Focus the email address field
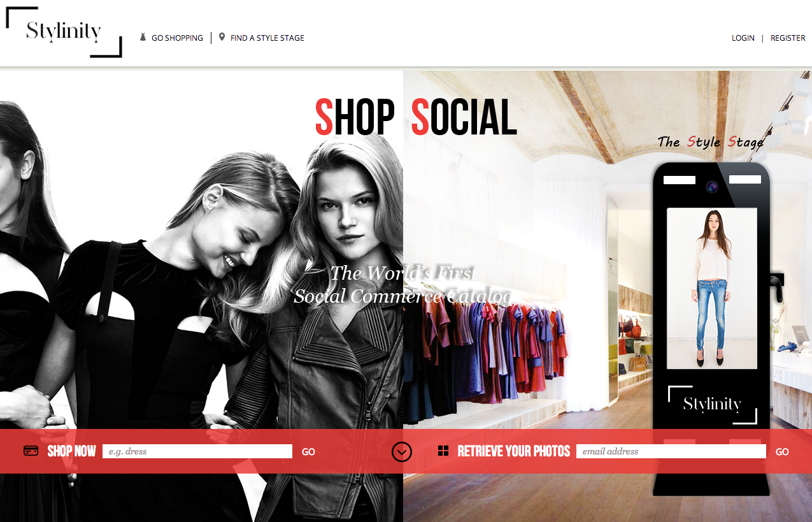This screenshot has width=812, height=522. click(671, 451)
